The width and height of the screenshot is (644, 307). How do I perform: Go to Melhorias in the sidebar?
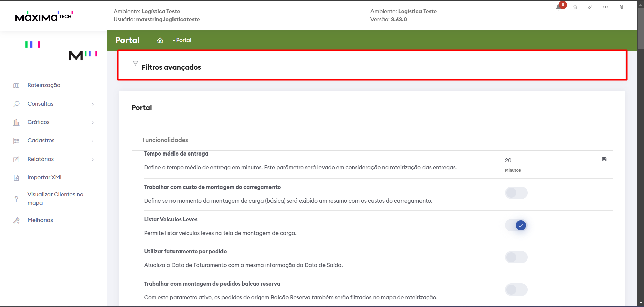(40, 220)
